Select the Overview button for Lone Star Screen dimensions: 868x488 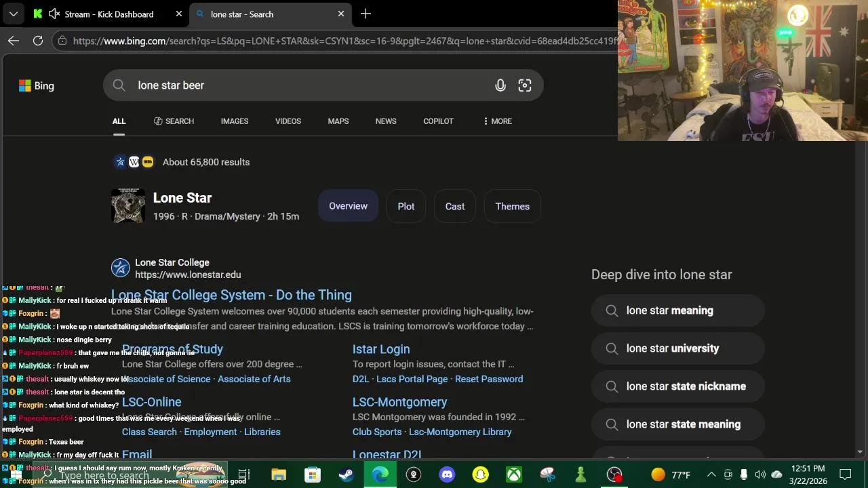[348, 206]
